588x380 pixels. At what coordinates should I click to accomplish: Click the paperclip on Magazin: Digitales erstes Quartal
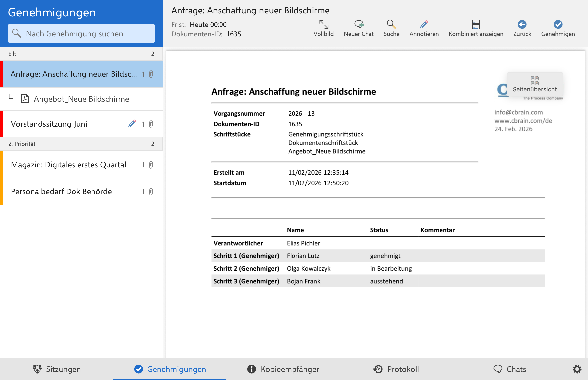151,165
